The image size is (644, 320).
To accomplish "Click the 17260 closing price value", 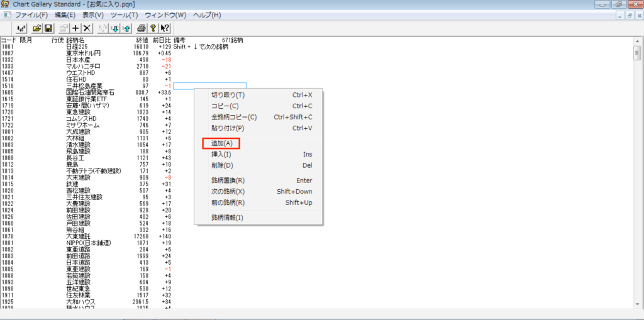I will click(x=142, y=236).
